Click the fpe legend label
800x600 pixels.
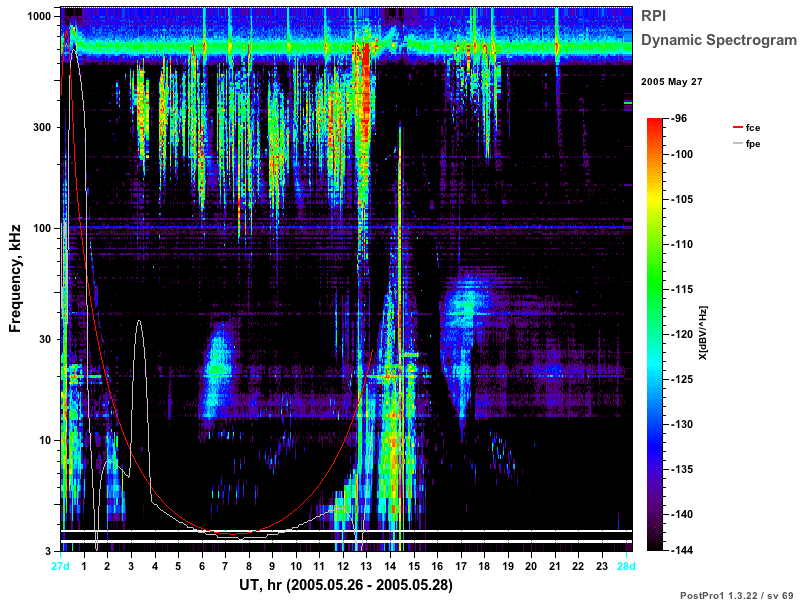[753, 144]
